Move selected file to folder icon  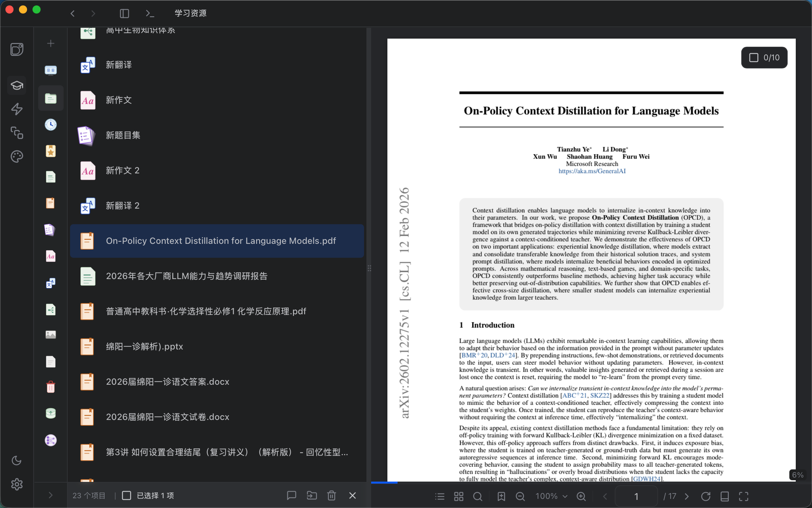click(312, 495)
